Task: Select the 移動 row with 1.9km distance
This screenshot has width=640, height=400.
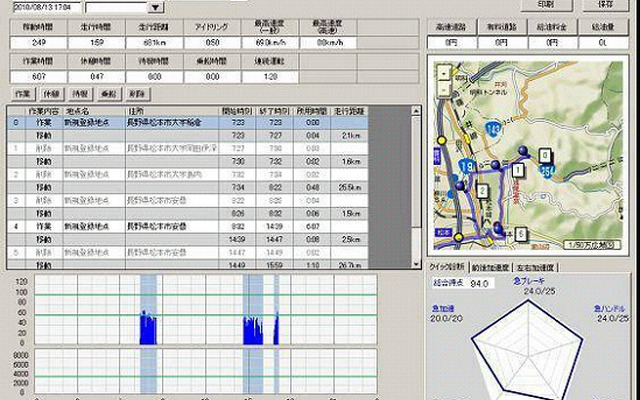Action: click(188, 214)
